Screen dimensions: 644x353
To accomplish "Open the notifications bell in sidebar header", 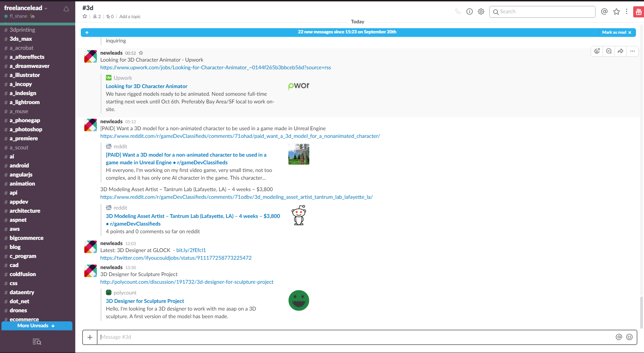I will point(66,9).
